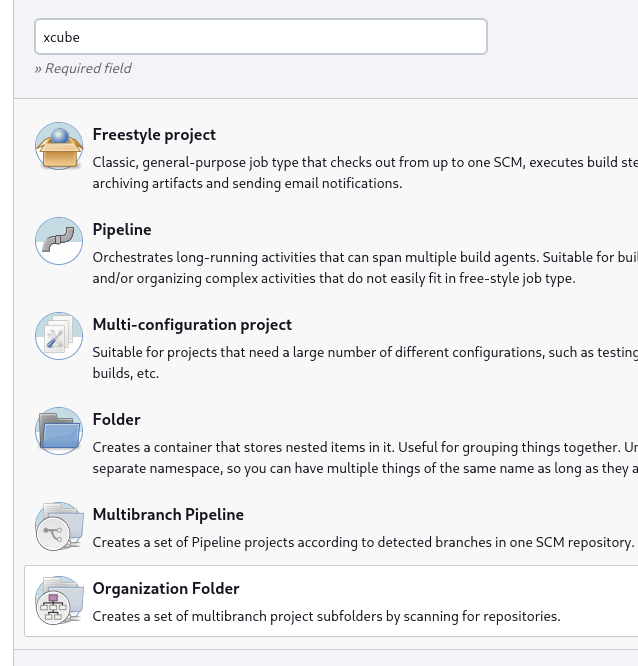Click the Freestyle project box icon
Image resolution: width=638 pixels, height=666 pixels.
click(59, 146)
